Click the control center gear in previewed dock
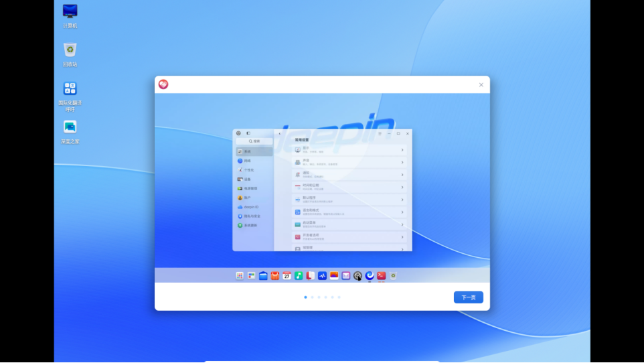644x363 pixels. (357, 276)
